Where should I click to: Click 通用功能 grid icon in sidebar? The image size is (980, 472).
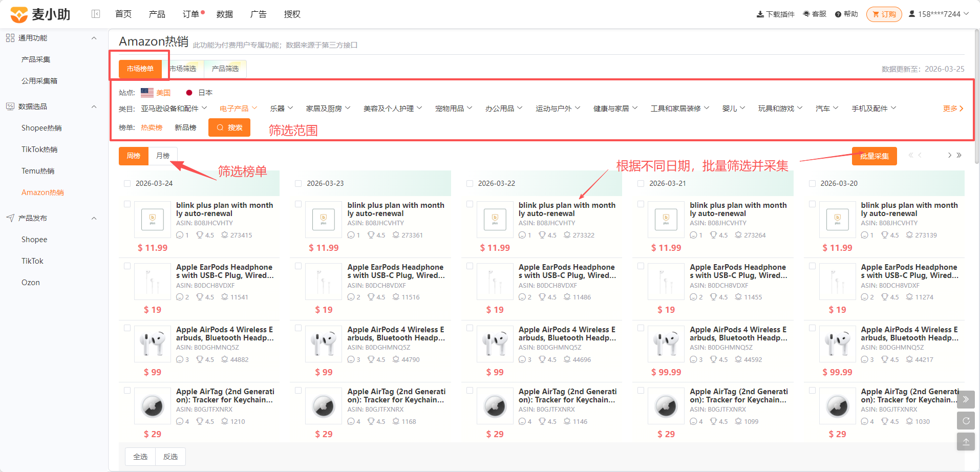(10, 38)
